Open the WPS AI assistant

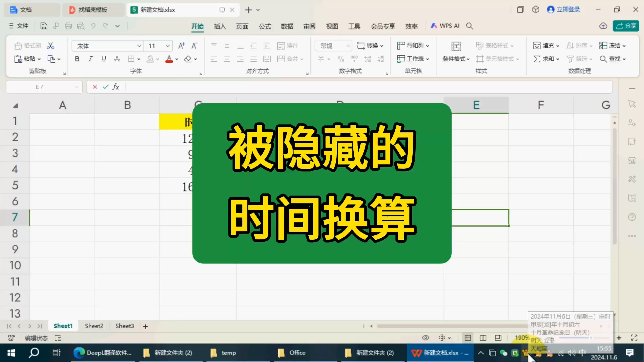tap(445, 26)
